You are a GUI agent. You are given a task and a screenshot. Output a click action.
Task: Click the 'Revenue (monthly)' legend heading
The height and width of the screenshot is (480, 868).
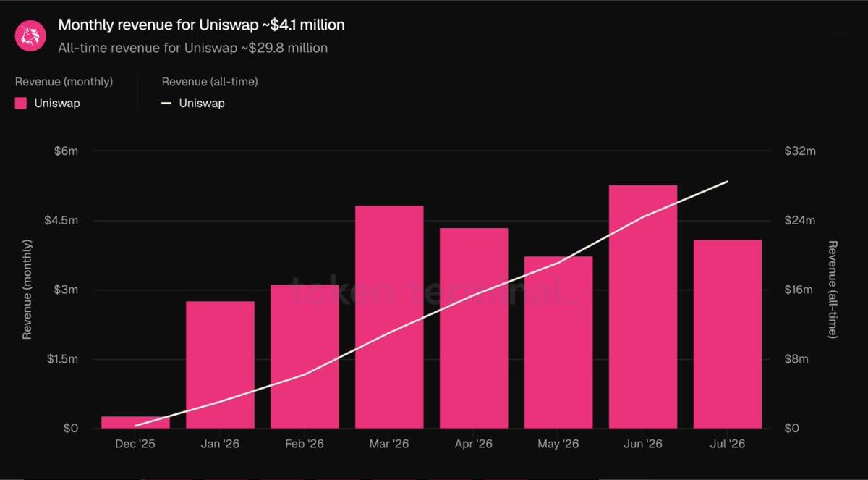[x=64, y=82]
